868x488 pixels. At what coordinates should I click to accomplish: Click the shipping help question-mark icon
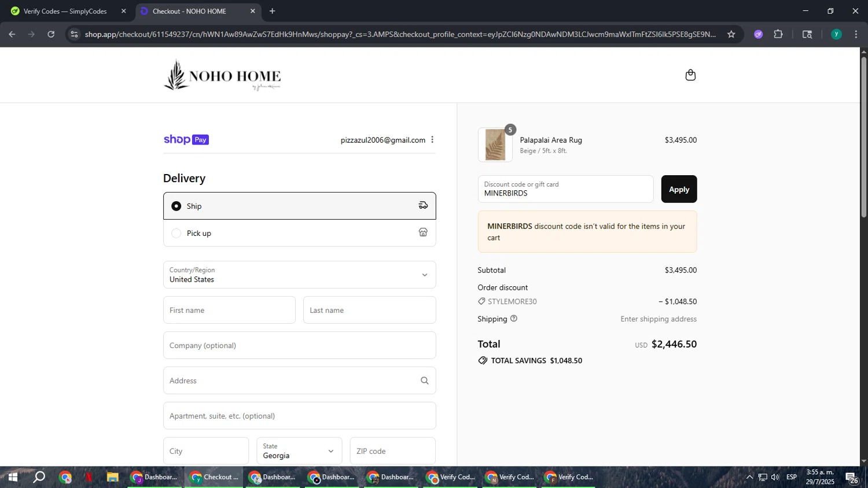pyautogui.click(x=514, y=319)
